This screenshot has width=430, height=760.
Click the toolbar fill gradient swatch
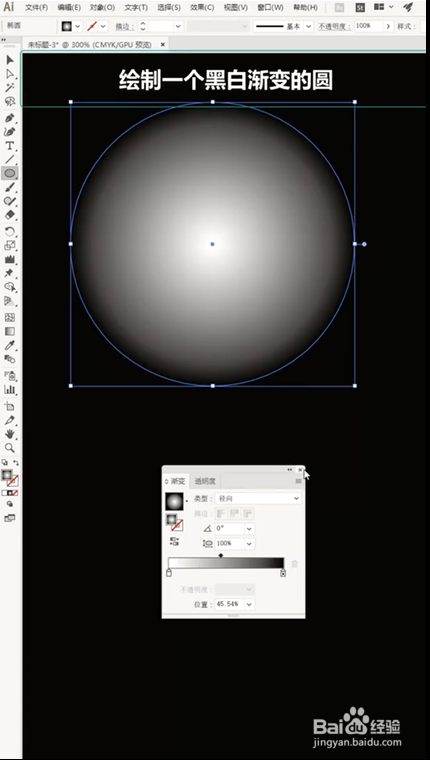[6, 475]
